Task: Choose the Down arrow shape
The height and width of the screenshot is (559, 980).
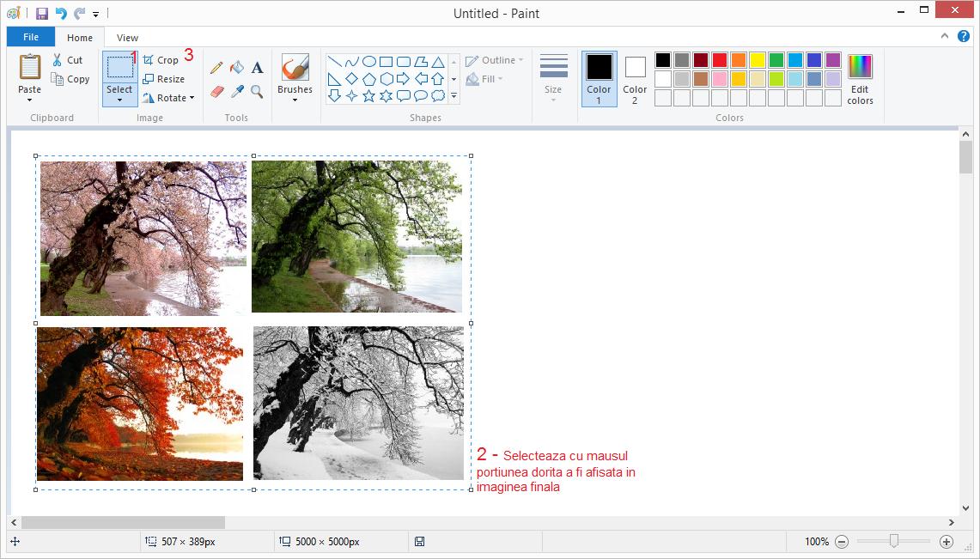Action: [x=334, y=95]
